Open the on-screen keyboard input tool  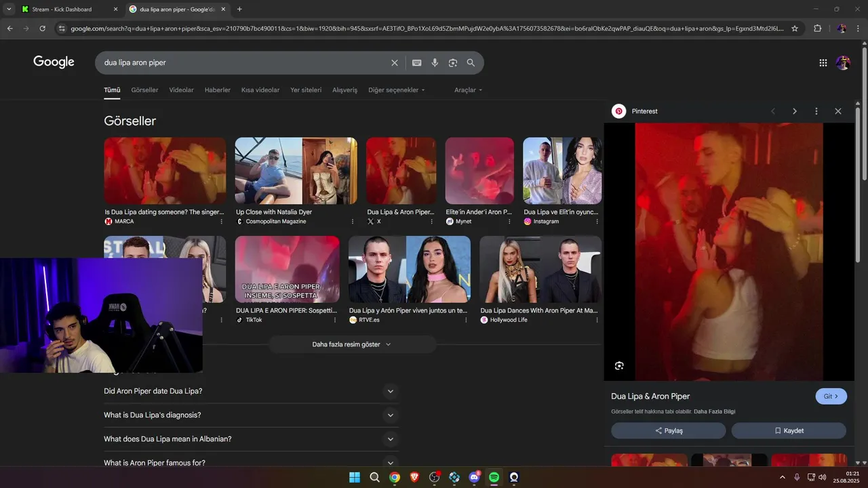point(416,62)
